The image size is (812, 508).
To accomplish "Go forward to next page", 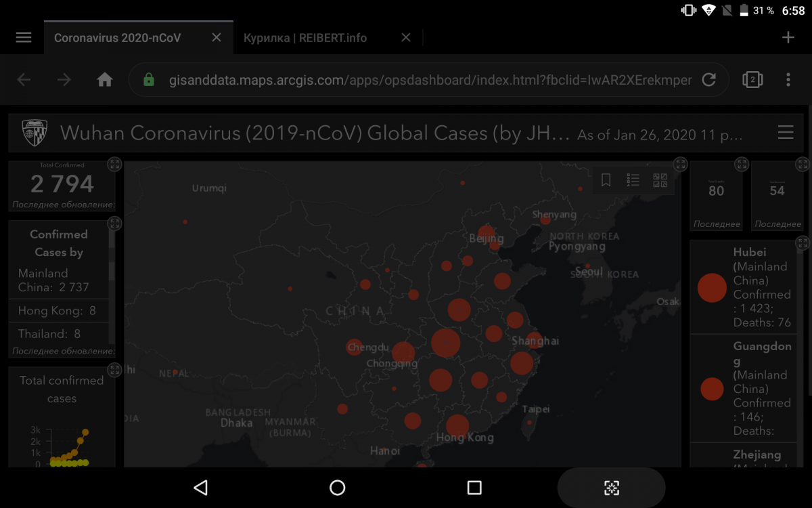I will 64,80.
